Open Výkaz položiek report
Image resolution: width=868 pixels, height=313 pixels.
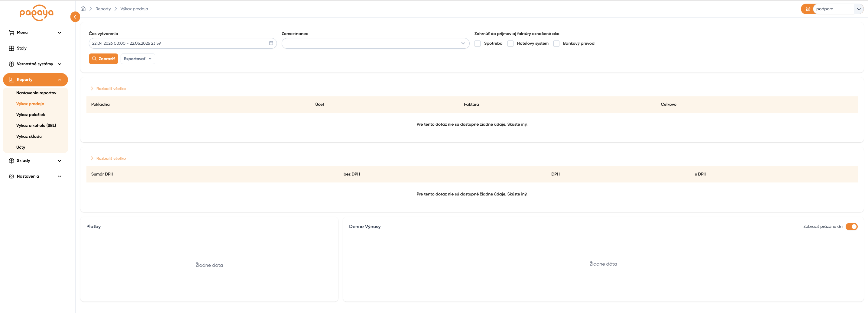[31, 115]
